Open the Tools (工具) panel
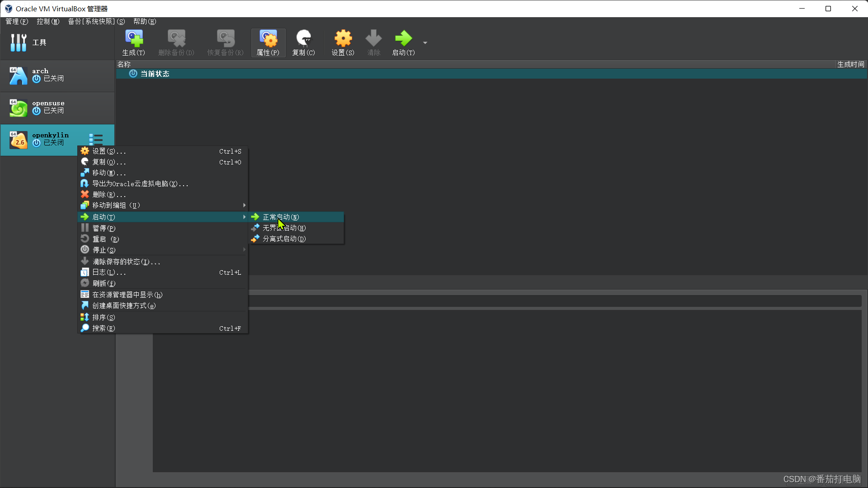 [x=57, y=42]
